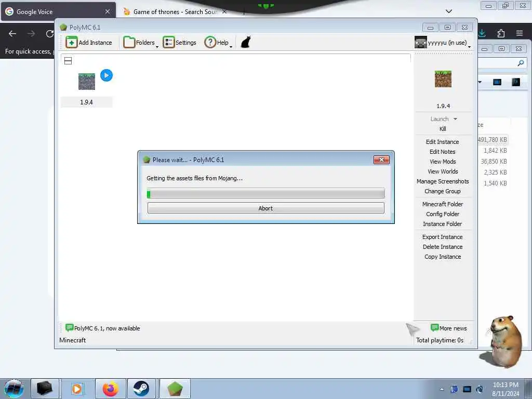532x399 pixels.
Task: Open the Config Folder
Action: (443, 214)
